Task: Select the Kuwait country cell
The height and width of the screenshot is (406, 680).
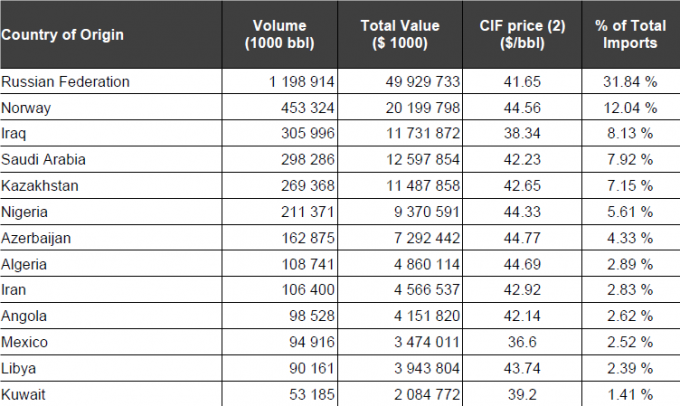Action: (x=26, y=394)
